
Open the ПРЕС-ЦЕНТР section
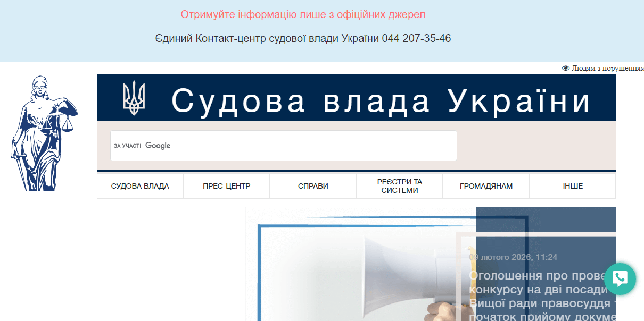(226, 185)
